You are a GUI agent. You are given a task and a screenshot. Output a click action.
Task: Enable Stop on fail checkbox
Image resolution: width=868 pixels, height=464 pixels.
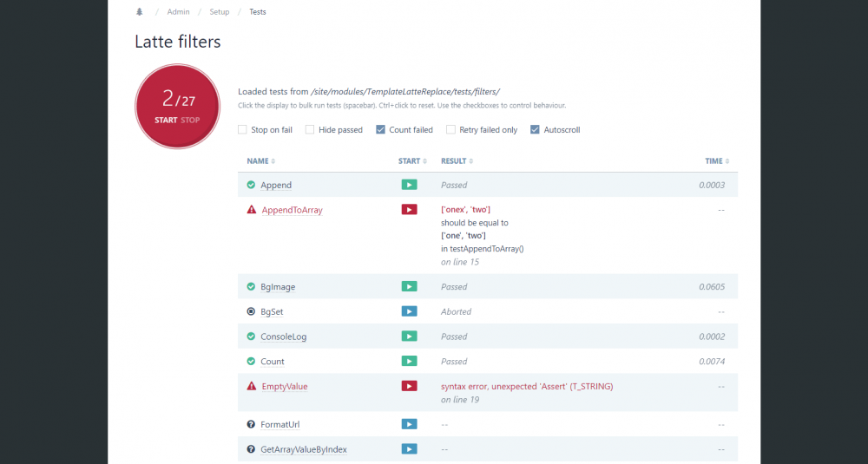point(242,130)
